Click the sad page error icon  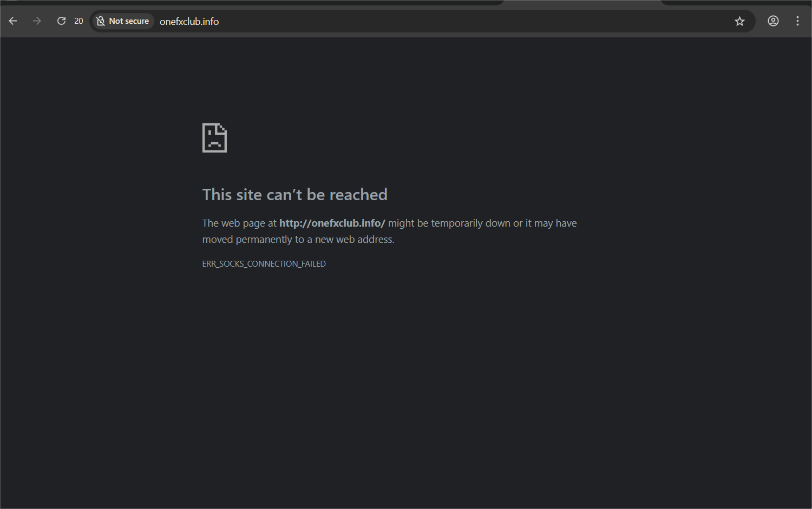tap(214, 138)
